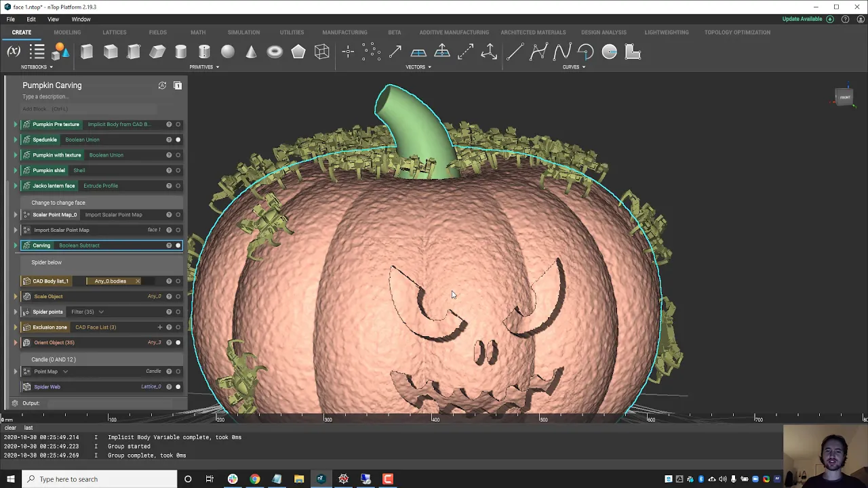Click the notebook list icon

(37, 52)
